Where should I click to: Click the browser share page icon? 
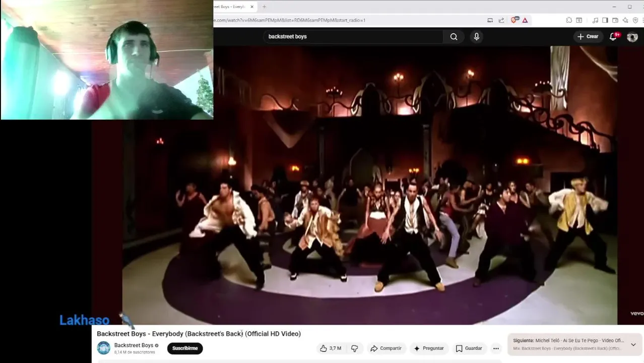[501, 20]
